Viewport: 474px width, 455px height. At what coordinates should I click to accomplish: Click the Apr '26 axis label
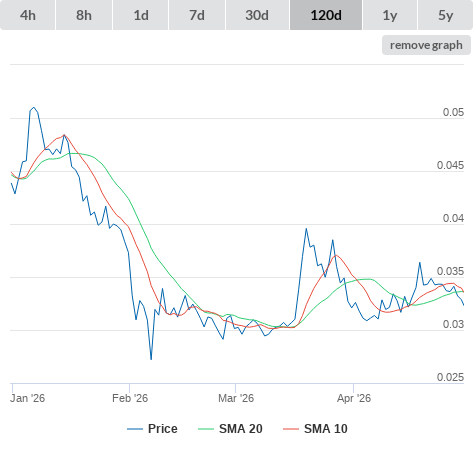click(x=354, y=398)
